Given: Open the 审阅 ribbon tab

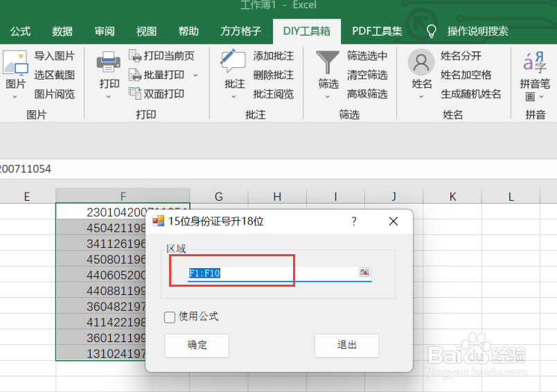Looking at the screenshot, I should [105, 31].
